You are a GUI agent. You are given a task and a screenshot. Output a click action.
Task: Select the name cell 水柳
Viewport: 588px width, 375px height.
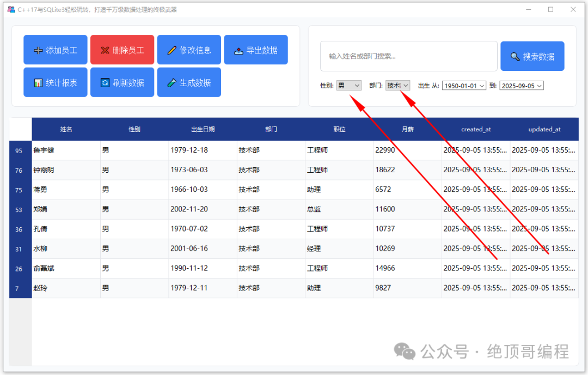click(66, 249)
